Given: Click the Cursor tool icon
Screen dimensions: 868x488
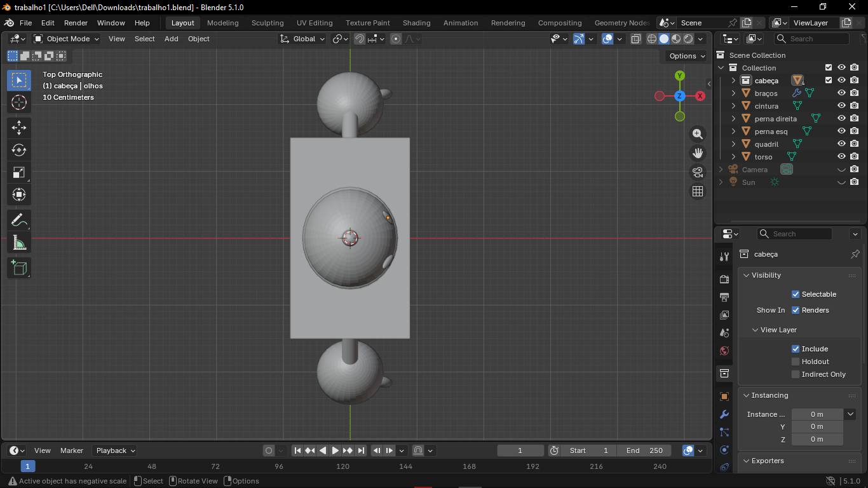Looking at the screenshot, I should point(19,102).
